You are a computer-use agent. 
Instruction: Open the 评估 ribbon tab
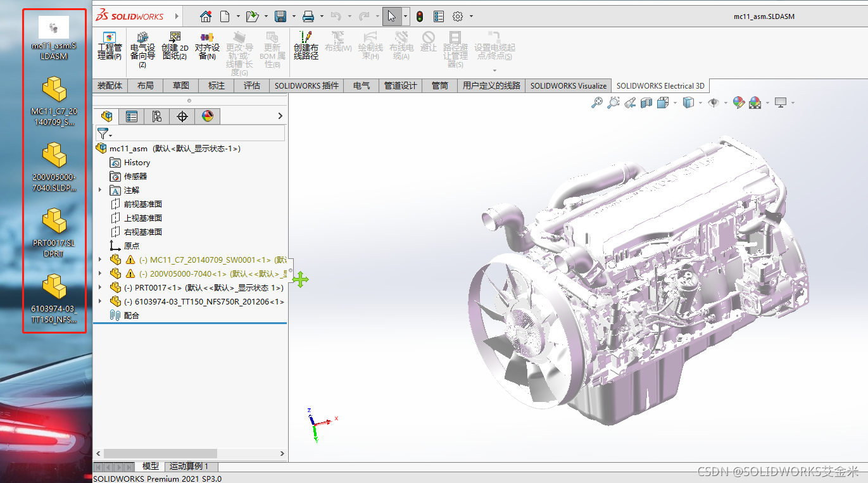252,85
